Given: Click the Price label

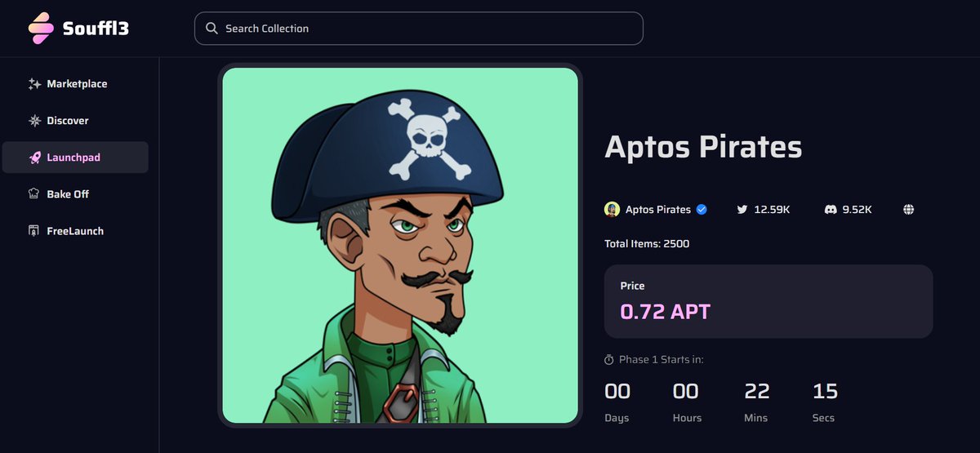Looking at the screenshot, I should (633, 286).
